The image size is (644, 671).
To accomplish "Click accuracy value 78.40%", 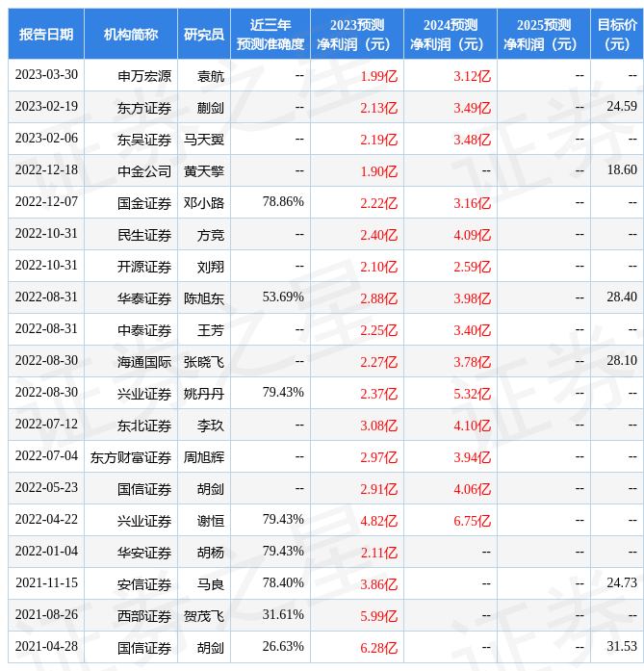I will click(x=283, y=582).
